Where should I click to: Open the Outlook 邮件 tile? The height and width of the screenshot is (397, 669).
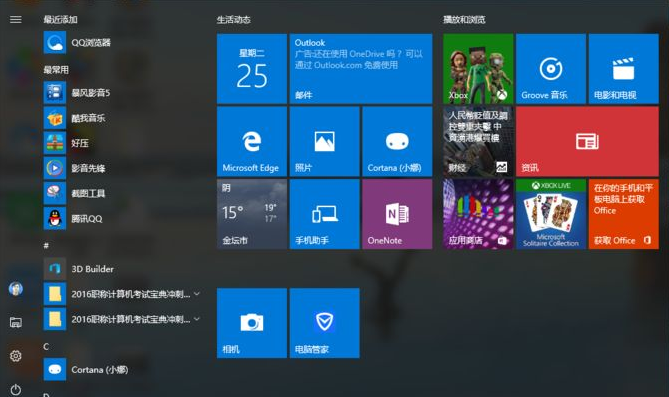361,69
